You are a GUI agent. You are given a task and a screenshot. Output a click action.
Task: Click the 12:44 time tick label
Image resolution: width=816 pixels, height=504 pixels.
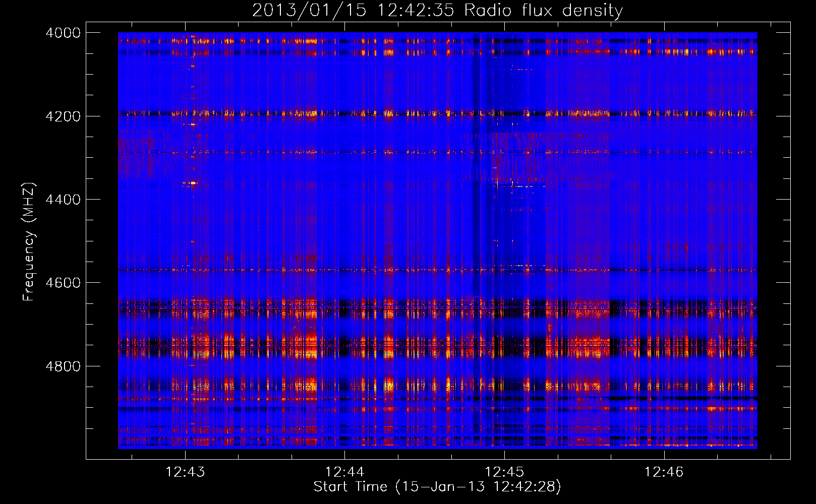[x=345, y=472]
